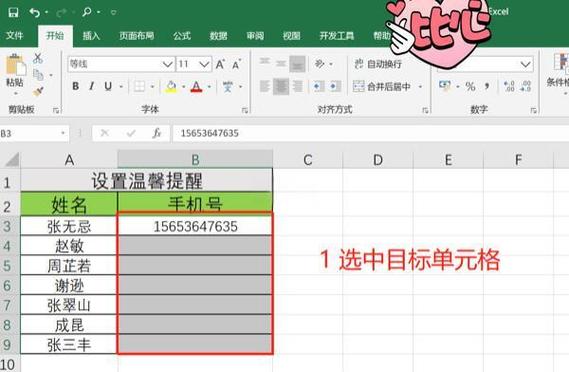Screen dimensions: 569x372
Task: Apply the red font color
Action: 196,86
